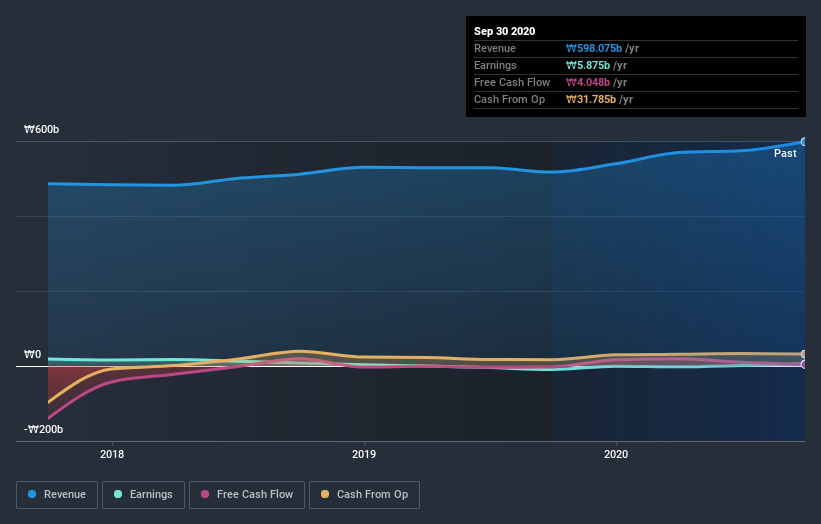The height and width of the screenshot is (524, 821).
Task: Click the Cash From Op label in tooltip
Action: click(509, 99)
